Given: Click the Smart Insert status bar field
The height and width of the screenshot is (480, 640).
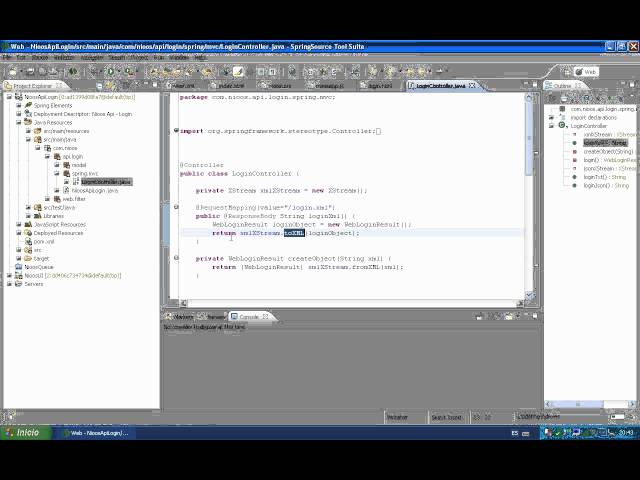Looking at the screenshot, I should pos(447,417).
